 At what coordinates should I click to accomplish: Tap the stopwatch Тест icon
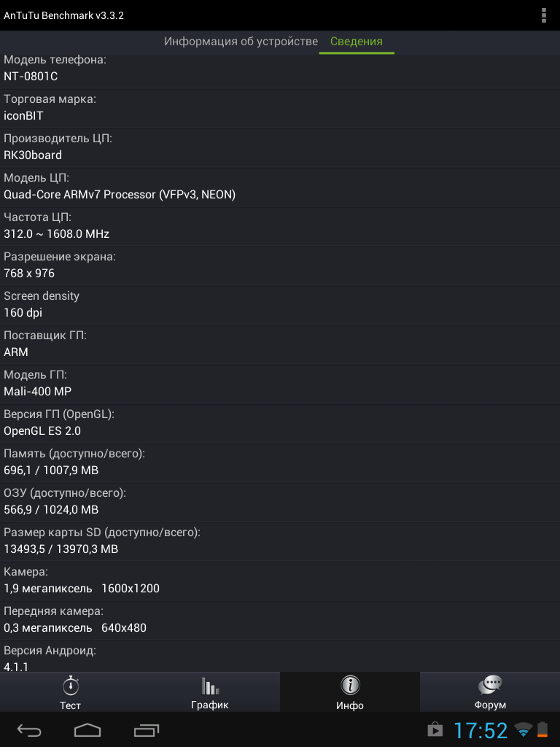point(71,686)
